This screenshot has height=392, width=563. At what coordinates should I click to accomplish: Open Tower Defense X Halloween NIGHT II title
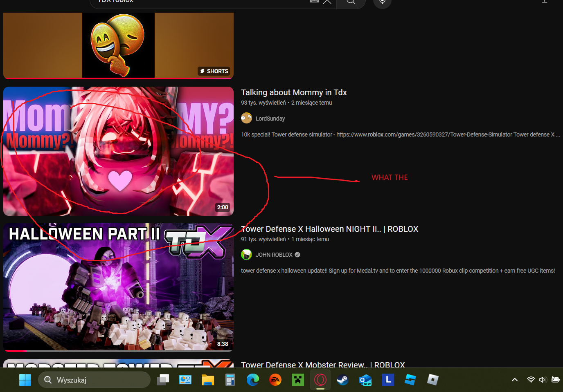point(329,229)
